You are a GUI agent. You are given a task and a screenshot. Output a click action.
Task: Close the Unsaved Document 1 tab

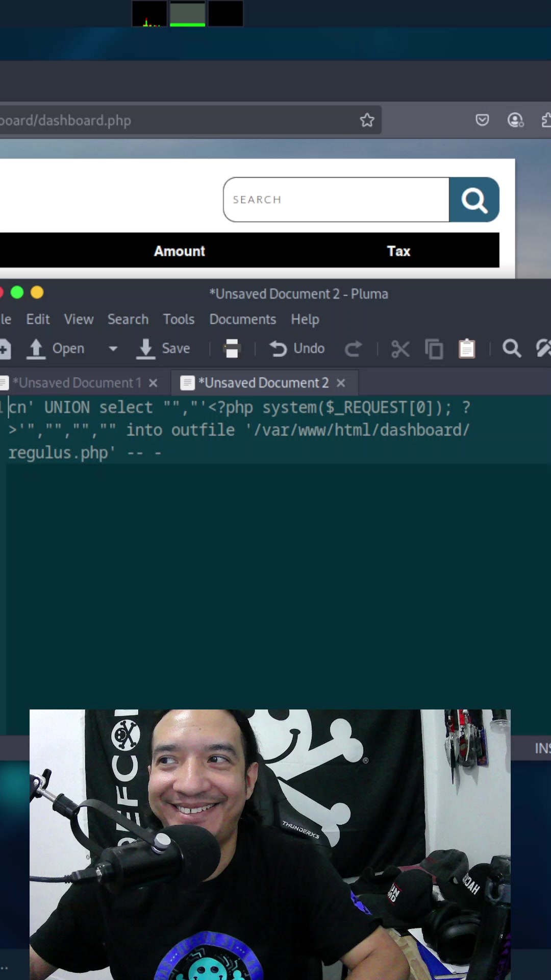(153, 383)
